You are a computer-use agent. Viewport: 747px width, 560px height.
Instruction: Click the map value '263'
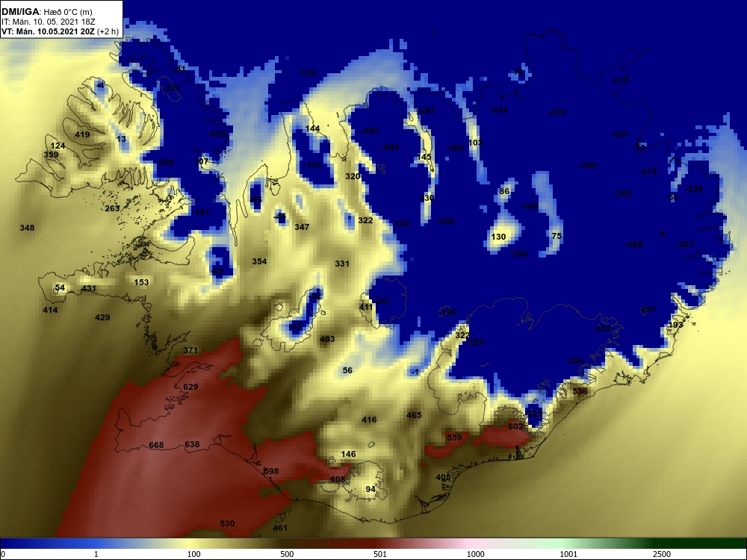pyautogui.click(x=113, y=208)
